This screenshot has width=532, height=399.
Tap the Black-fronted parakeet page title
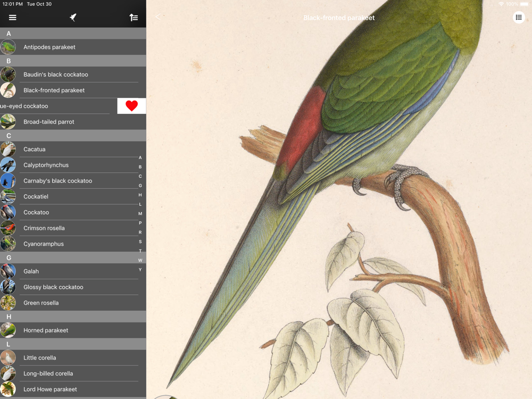click(x=339, y=18)
